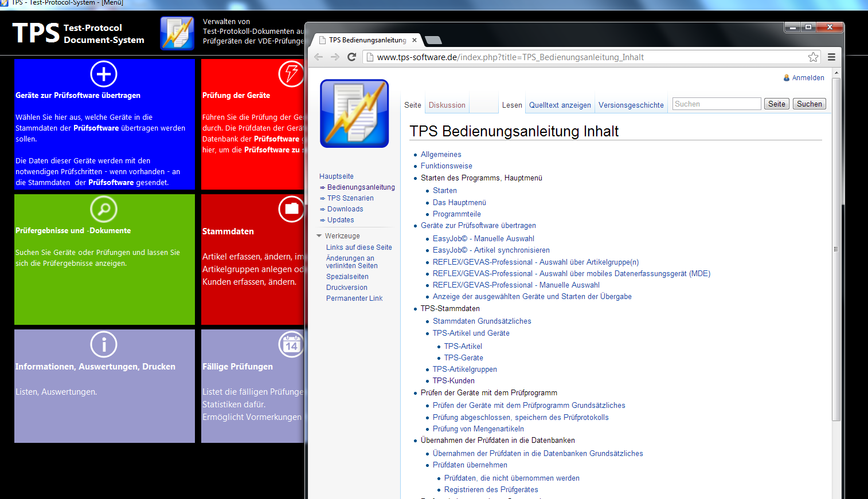Open EasyJob Manuelle Auswahl link
Viewport: 868px width, 499px height.
pyautogui.click(x=483, y=239)
